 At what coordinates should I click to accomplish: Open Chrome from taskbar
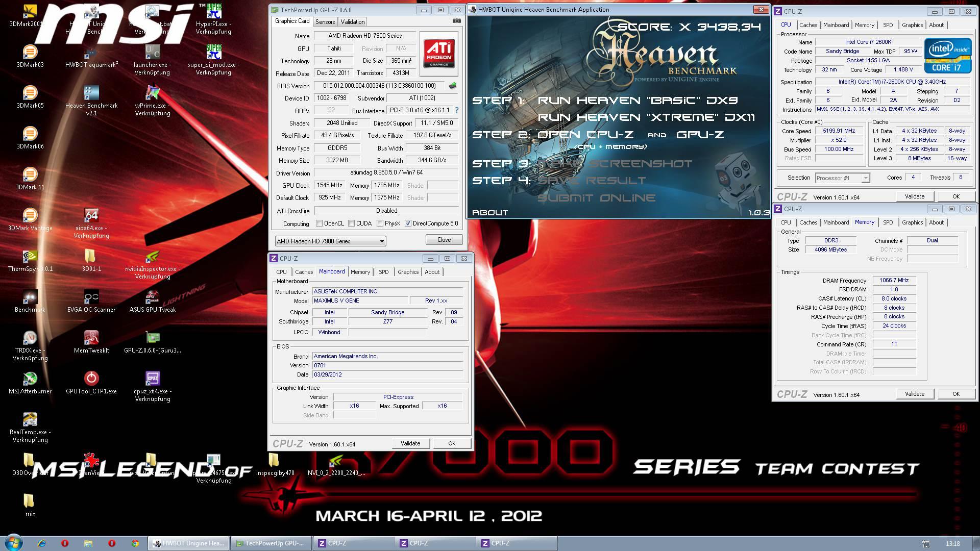135,543
